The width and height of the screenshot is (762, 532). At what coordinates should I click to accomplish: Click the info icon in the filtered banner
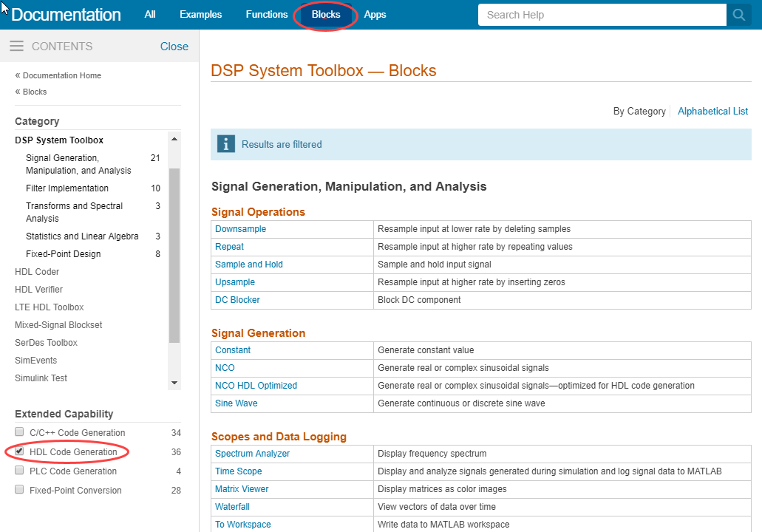[226, 144]
